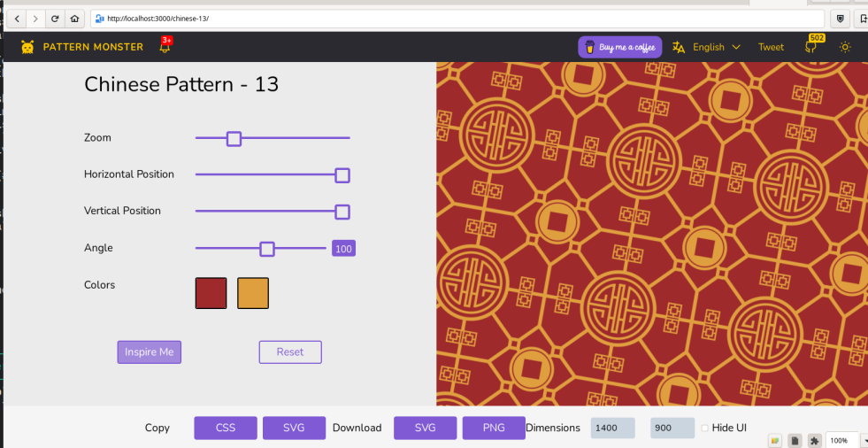
Task: Copy the pattern as SVG
Action: 294,428
